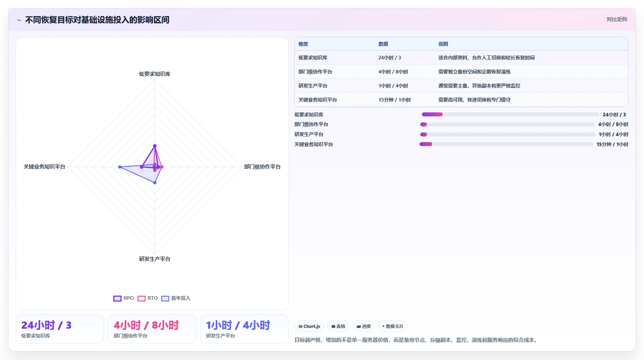Click the 1小时 / 4小时 table data cell
Screen dimensions: 644x360
coord(393,86)
